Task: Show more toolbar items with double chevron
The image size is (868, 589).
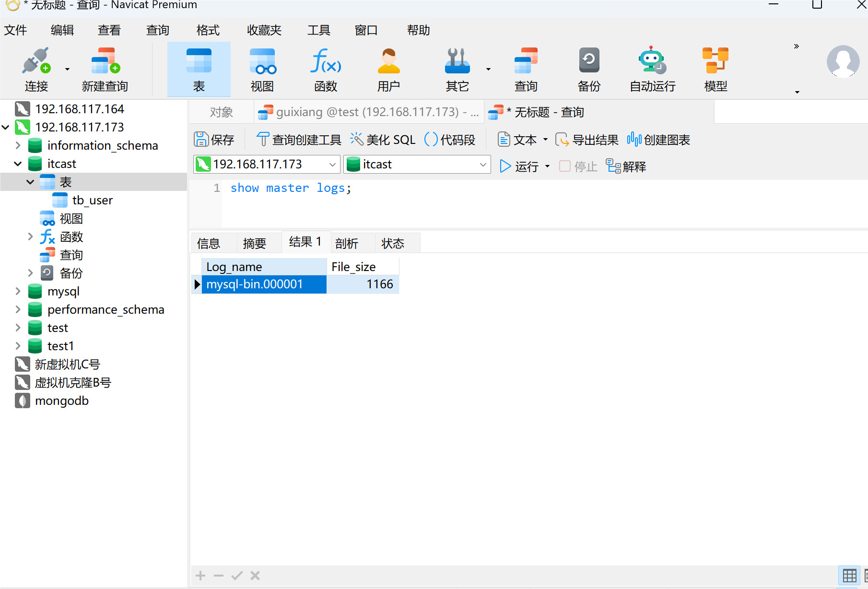Action: pyautogui.click(x=797, y=46)
